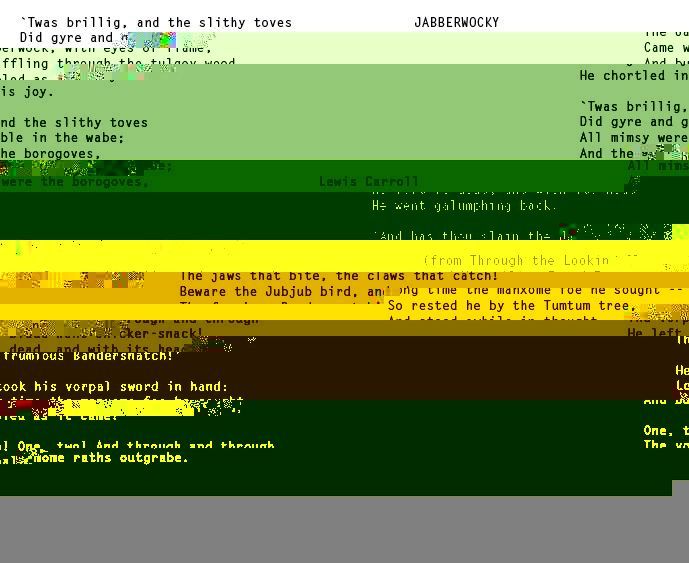Click the "from Through the Lookin" text

tap(515, 260)
